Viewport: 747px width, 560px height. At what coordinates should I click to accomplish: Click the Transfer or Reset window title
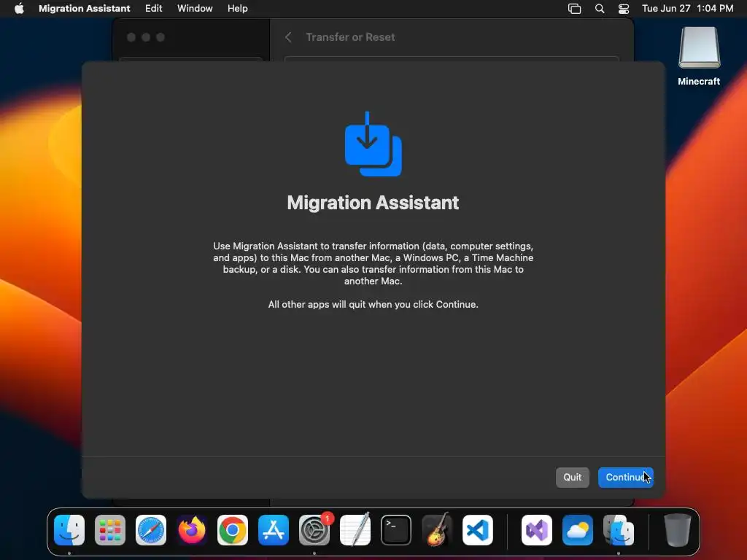(x=350, y=37)
